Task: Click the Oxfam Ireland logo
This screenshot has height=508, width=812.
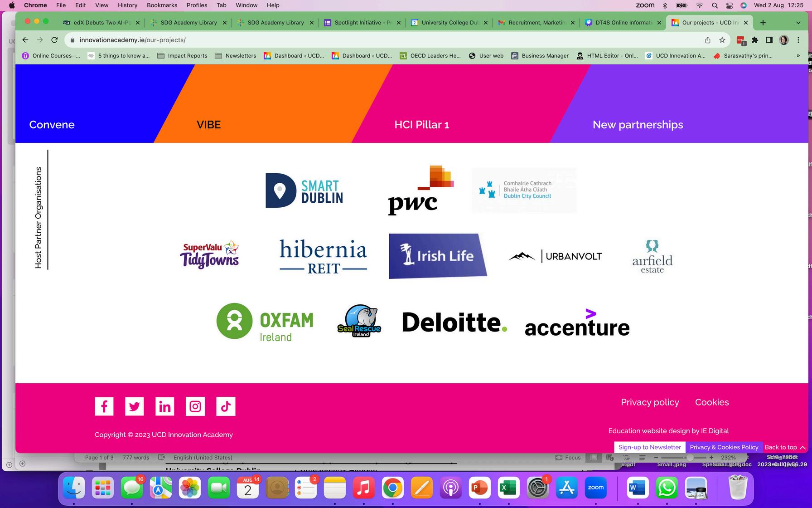Action: pos(265,322)
